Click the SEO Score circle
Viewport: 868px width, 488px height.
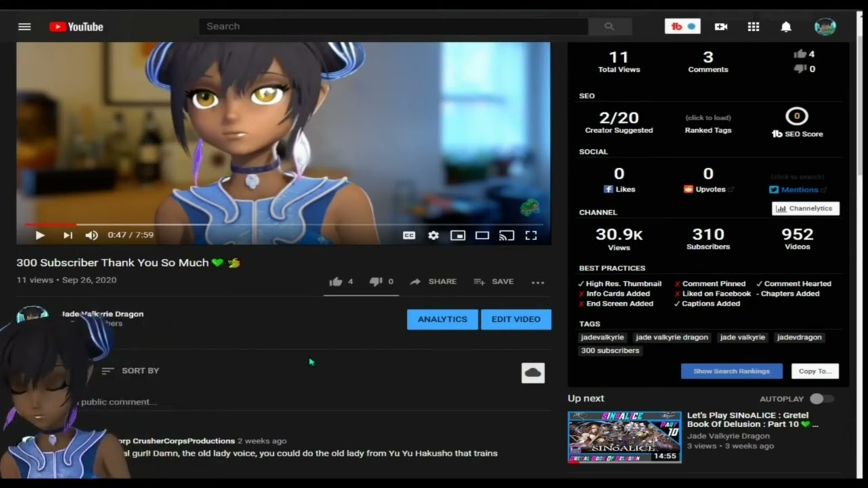pyautogui.click(x=797, y=116)
